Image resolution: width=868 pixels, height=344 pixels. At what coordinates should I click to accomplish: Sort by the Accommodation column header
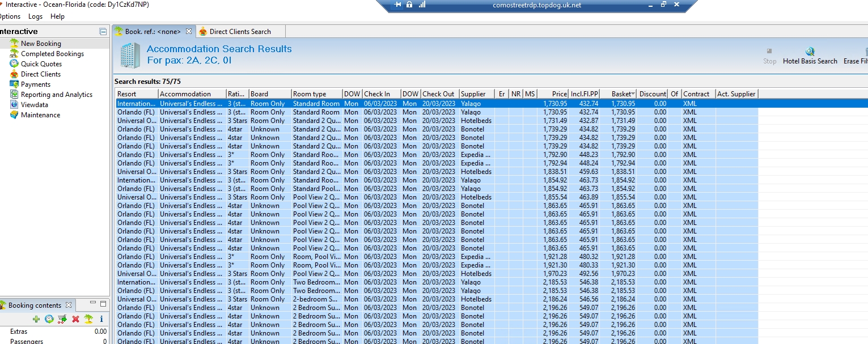(x=192, y=94)
